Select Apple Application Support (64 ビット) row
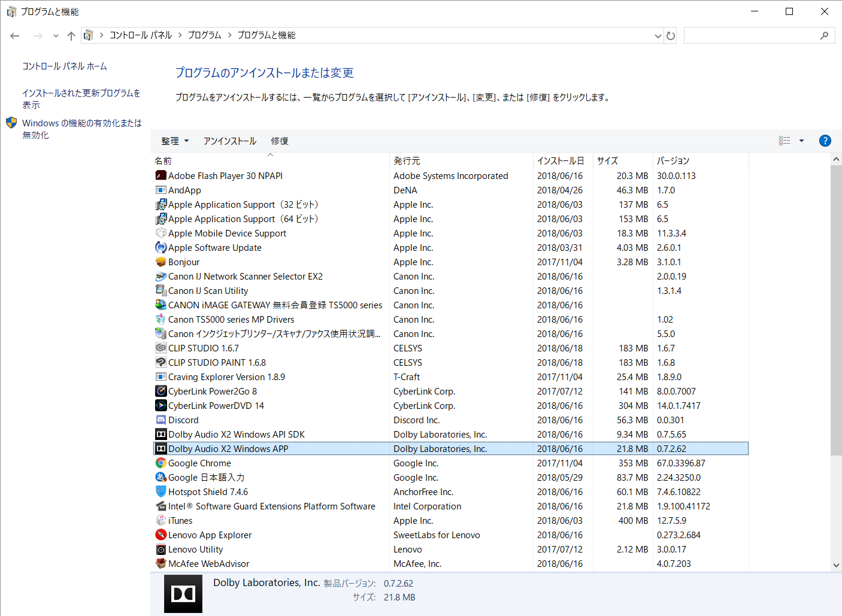The height and width of the screenshot is (616, 842). click(x=451, y=219)
